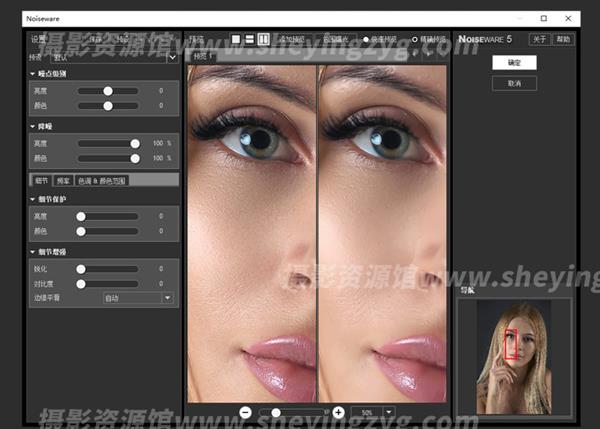
Task: Collapse the 降噪 (noise reduction) section
Action: (x=33, y=128)
